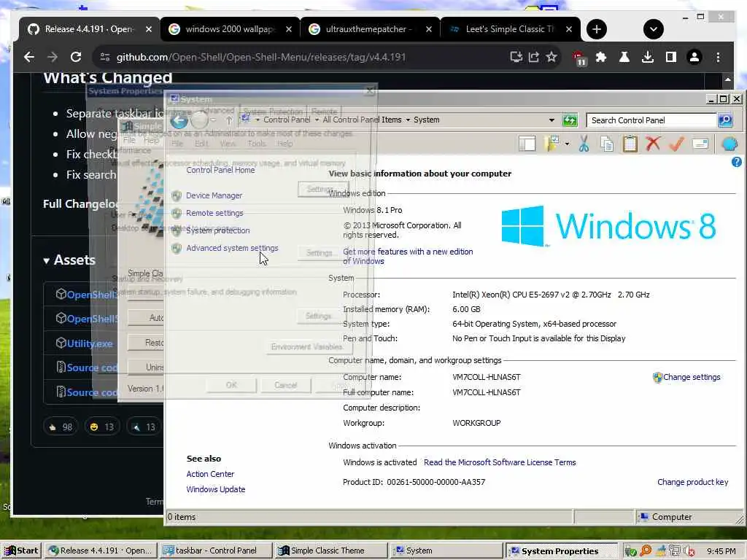Click share page icon in Chrome address bar
This screenshot has height=560, width=747.
tap(533, 57)
